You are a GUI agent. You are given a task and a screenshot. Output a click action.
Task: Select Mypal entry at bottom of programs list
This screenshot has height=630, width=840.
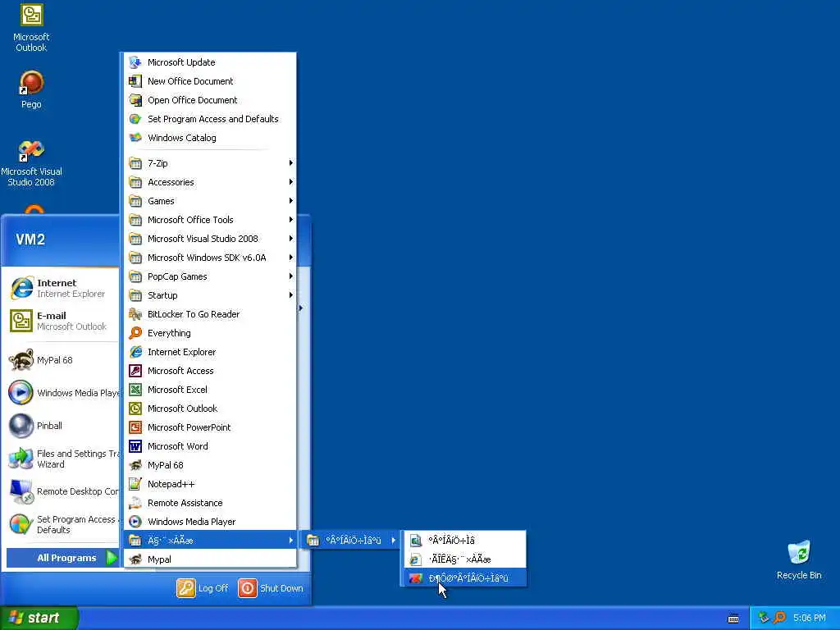pos(210,559)
